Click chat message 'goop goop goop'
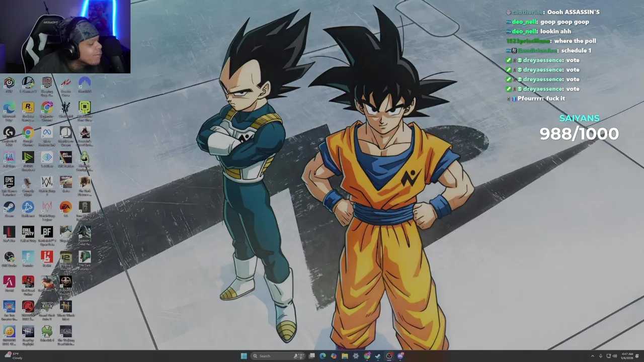644x362 pixels. pos(565,22)
